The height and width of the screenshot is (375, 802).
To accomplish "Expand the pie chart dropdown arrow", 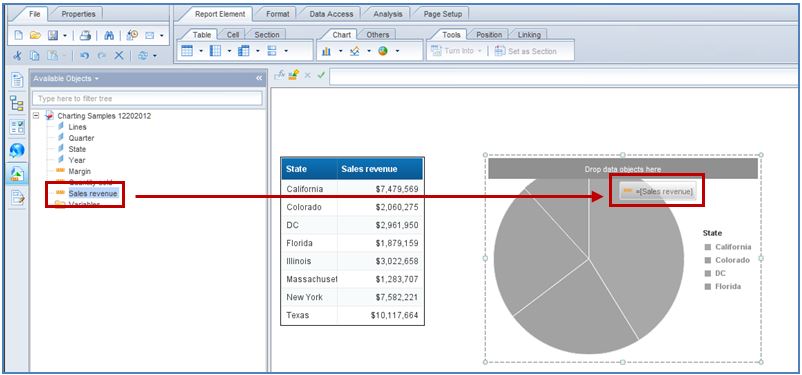I will tap(397, 52).
